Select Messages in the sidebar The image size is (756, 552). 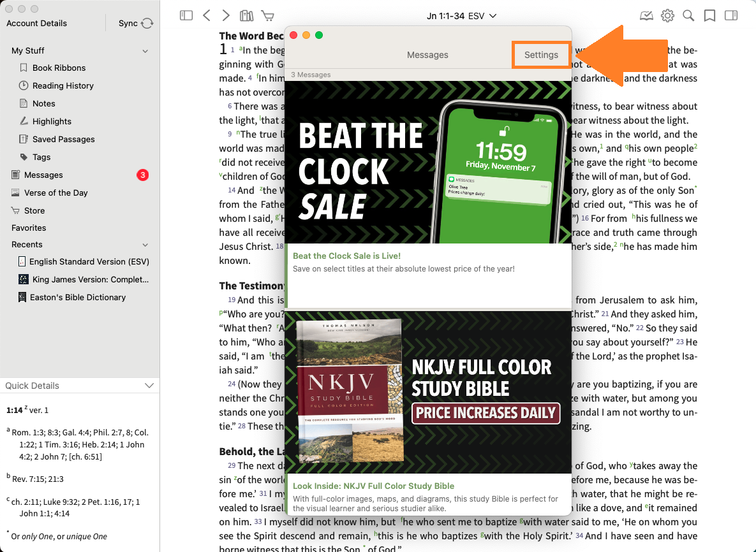point(43,175)
